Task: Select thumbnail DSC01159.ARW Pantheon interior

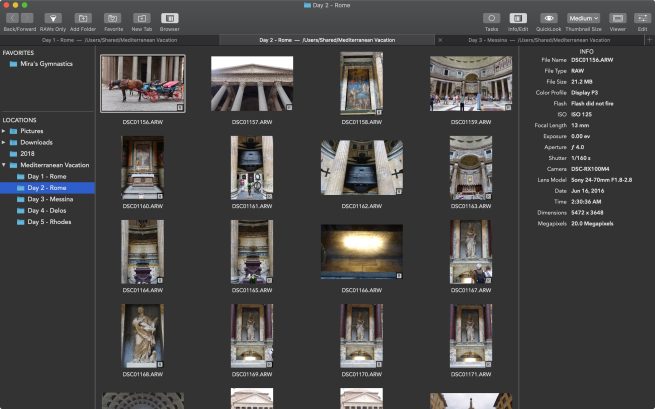Action: coord(471,84)
